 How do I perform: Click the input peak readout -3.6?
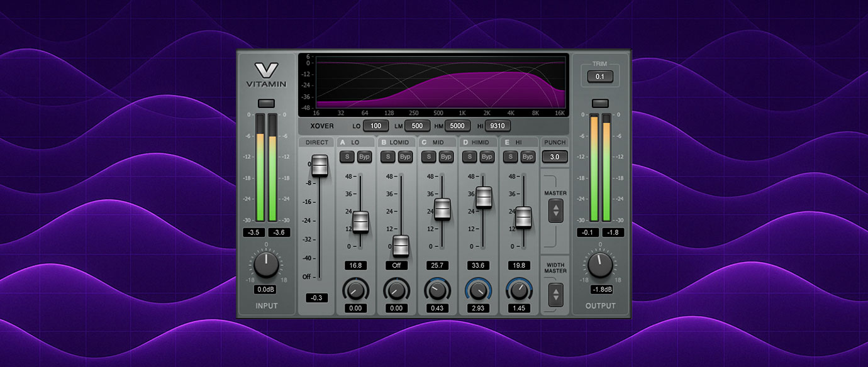[x=279, y=233]
